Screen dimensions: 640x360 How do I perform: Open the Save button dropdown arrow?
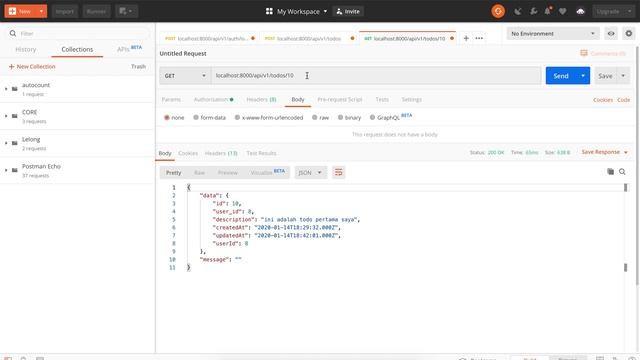pyautogui.click(x=623, y=76)
